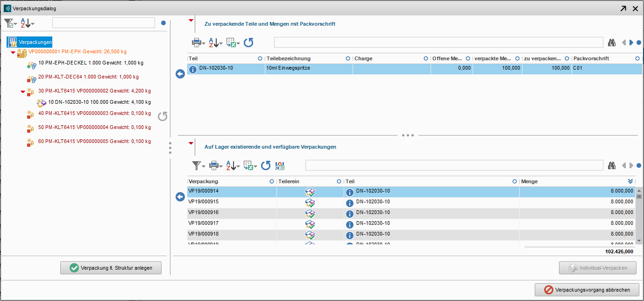
Task: Click the blue left arrow beside the DN-102030-10 parts row
Action: click(x=180, y=74)
